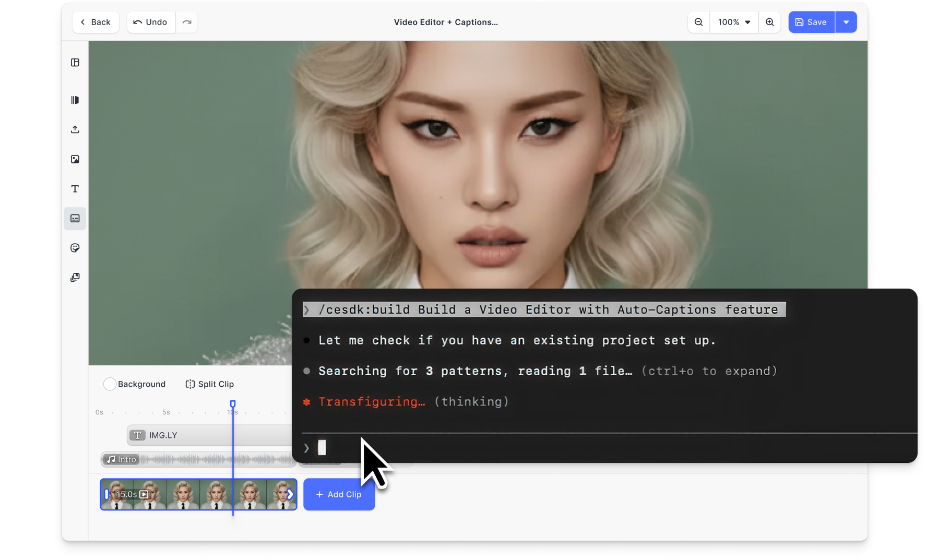Open the panel layout icon in sidebar
927x560 pixels.
(x=75, y=63)
